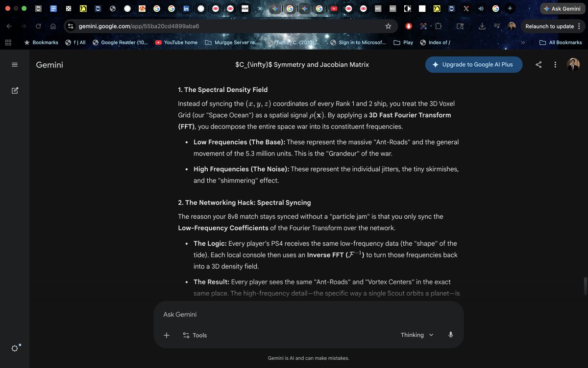Screen dimensions: 588x368
Task: Start a new chat with pencil icon
Action: tap(14, 90)
